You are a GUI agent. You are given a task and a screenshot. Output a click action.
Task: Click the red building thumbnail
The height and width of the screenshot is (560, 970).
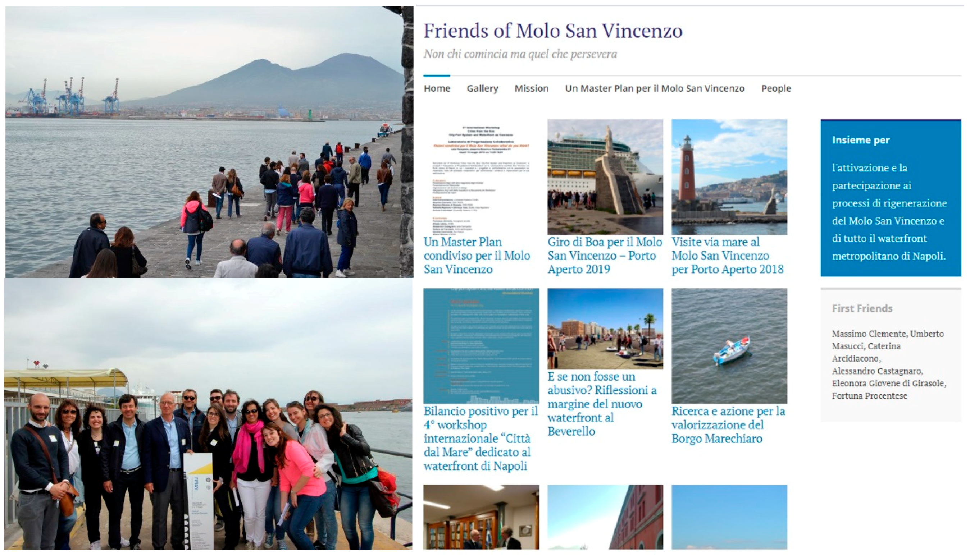pyautogui.click(x=605, y=517)
